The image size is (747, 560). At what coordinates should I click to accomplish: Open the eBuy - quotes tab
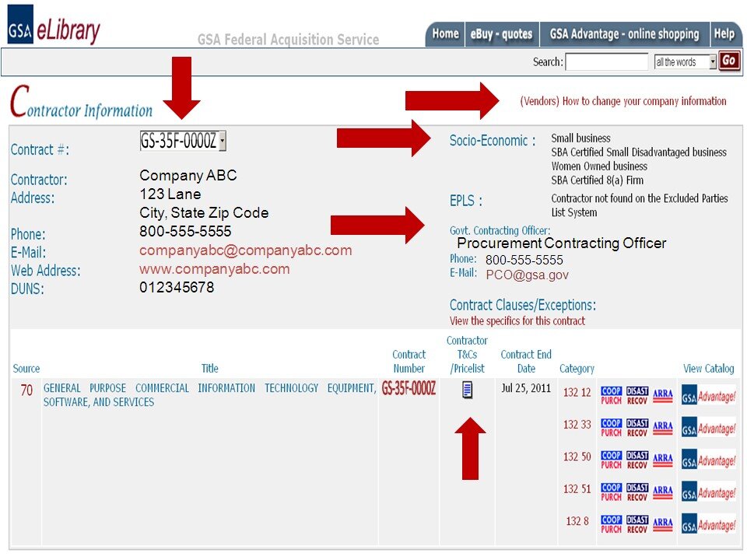501,34
